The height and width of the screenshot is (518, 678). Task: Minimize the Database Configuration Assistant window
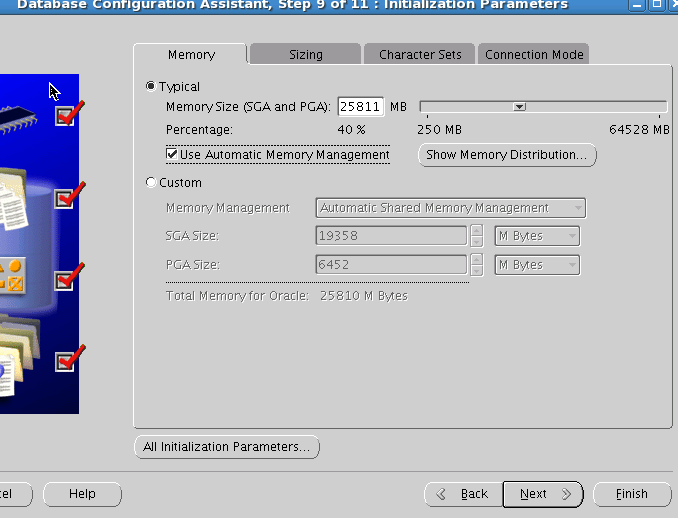[636, 5]
